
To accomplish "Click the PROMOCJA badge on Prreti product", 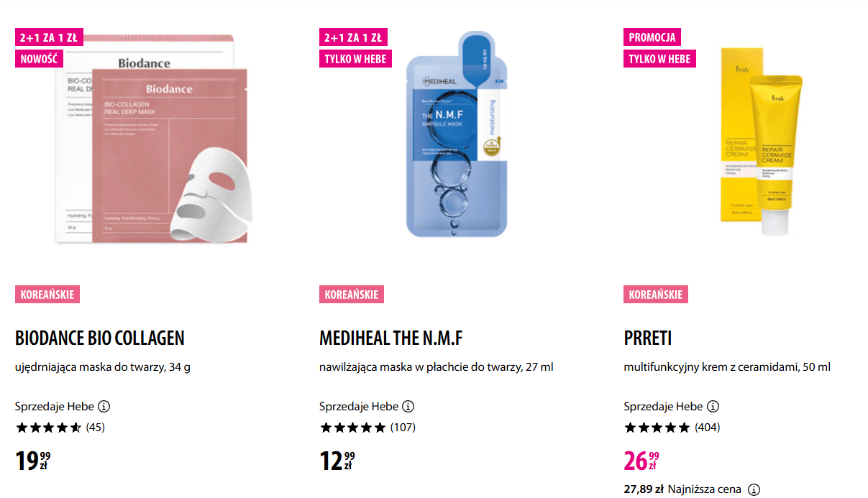I will point(652,37).
